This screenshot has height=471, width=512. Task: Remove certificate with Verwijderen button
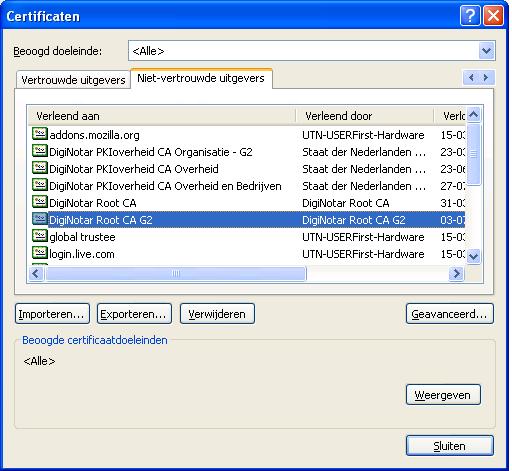[217, 314]
